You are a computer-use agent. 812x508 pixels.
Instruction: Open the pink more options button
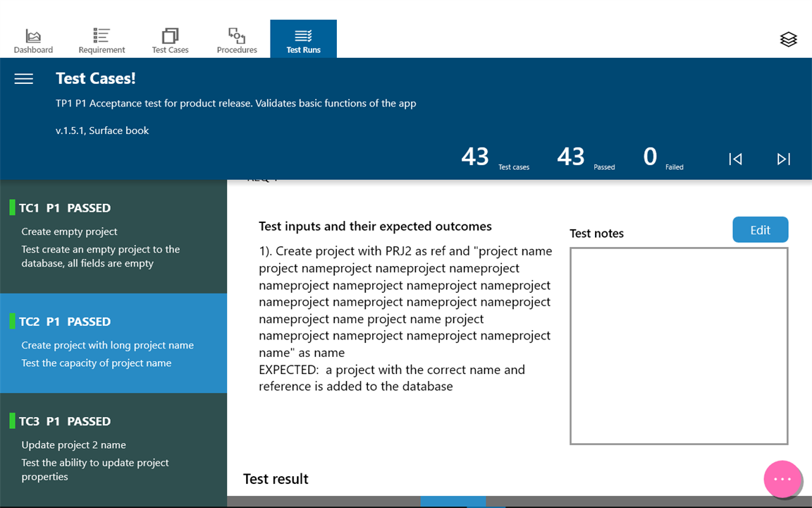[782, 479]
